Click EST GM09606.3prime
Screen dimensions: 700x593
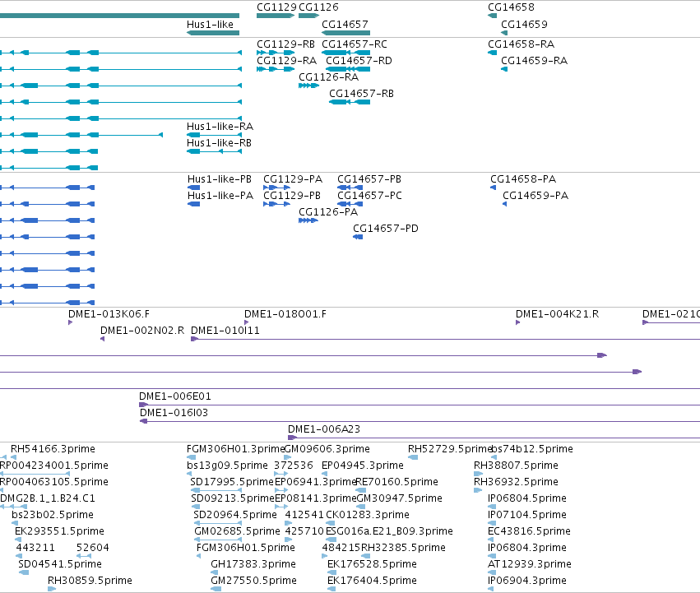[327, 449]
